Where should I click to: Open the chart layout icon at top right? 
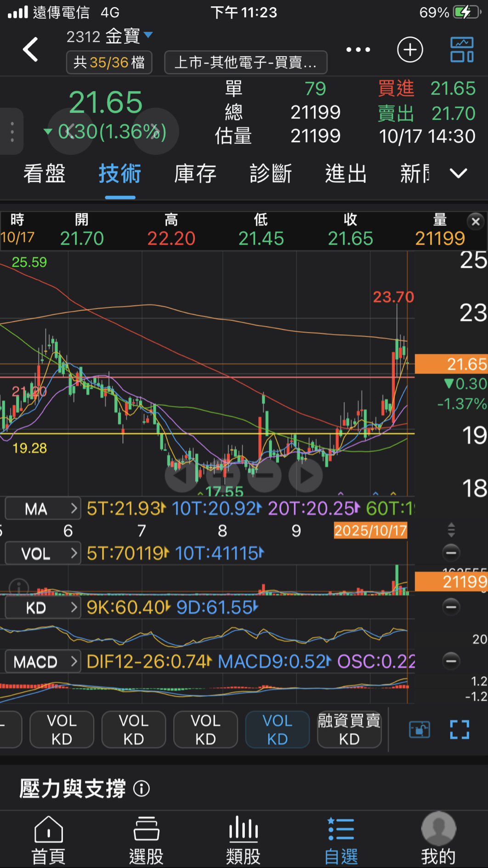coord(462,49)
